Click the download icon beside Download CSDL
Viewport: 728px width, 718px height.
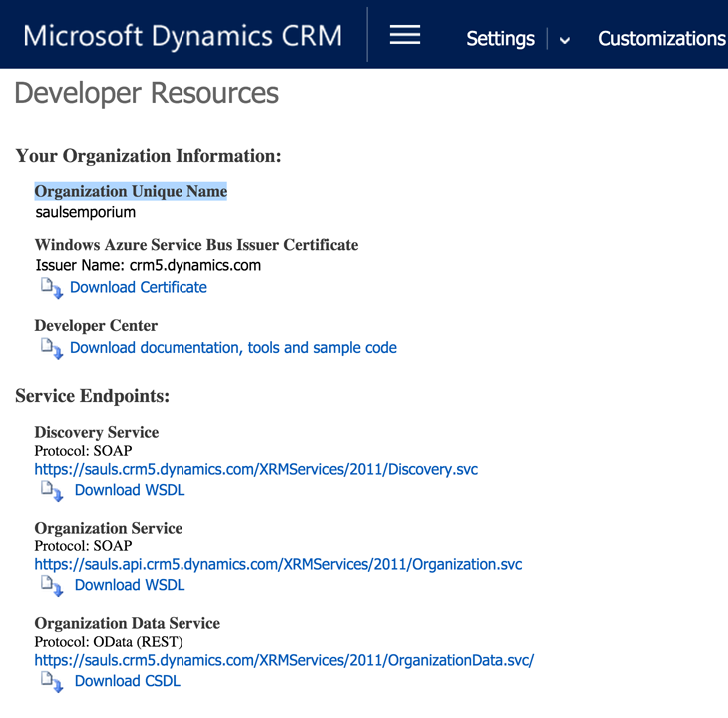pos(52,682)
